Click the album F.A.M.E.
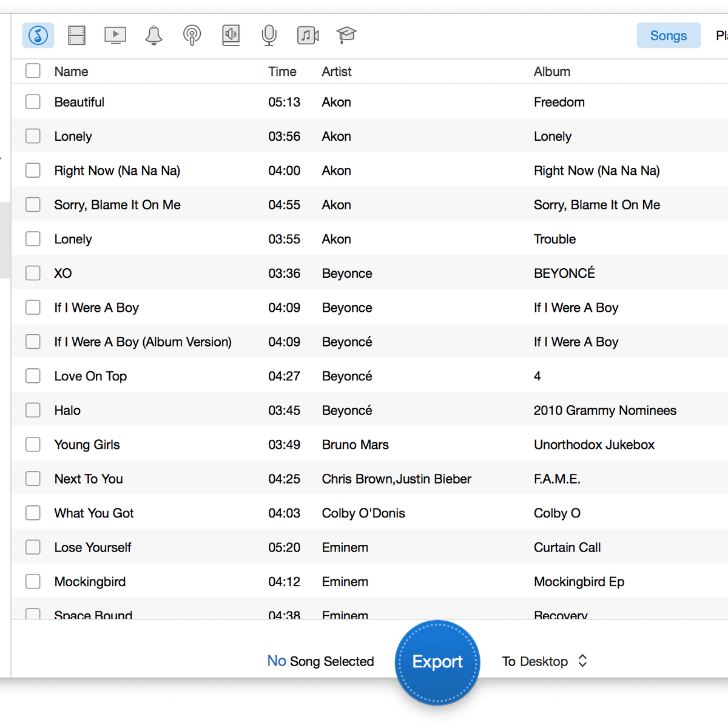 pos(557,479)
